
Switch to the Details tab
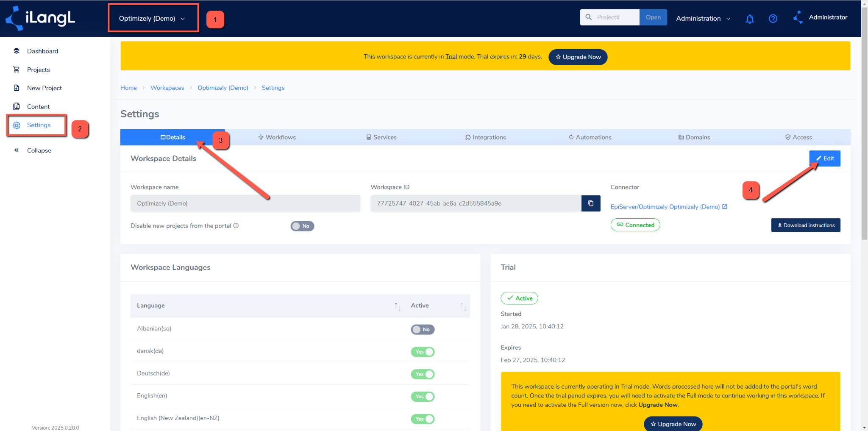(172, 137)
